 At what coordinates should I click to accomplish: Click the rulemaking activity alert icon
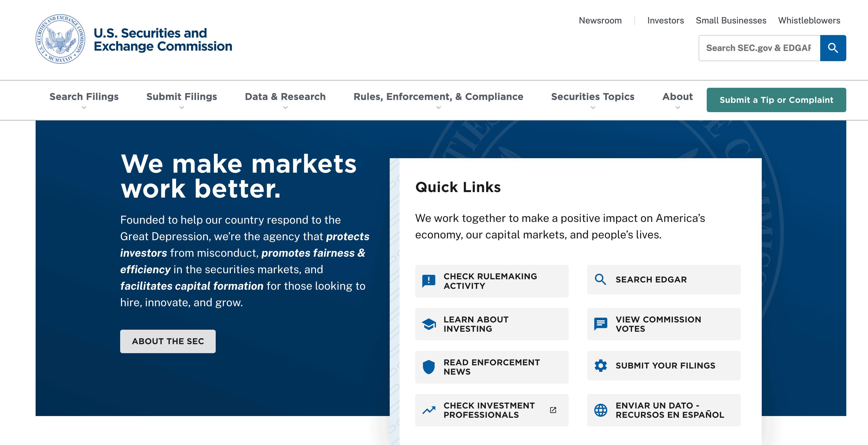click(428, 280)
